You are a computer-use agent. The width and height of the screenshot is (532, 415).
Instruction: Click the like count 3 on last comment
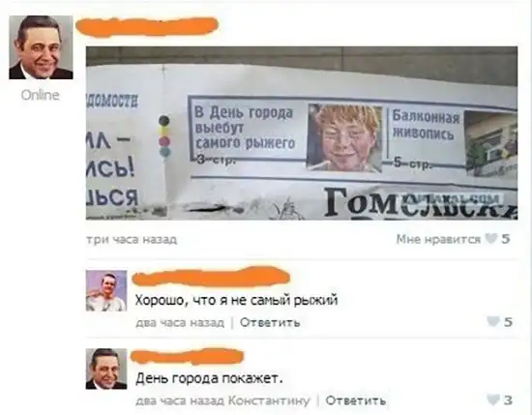[x=508, y=400]
